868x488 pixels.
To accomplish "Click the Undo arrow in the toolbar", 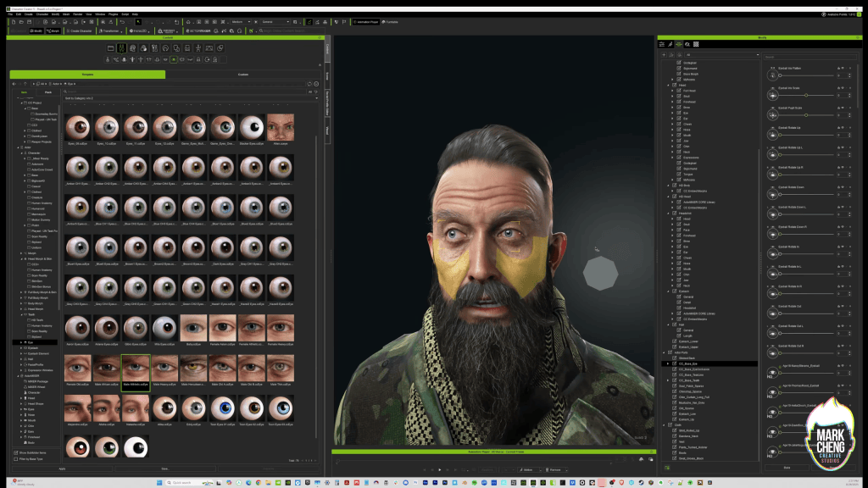I will [122, 22].
